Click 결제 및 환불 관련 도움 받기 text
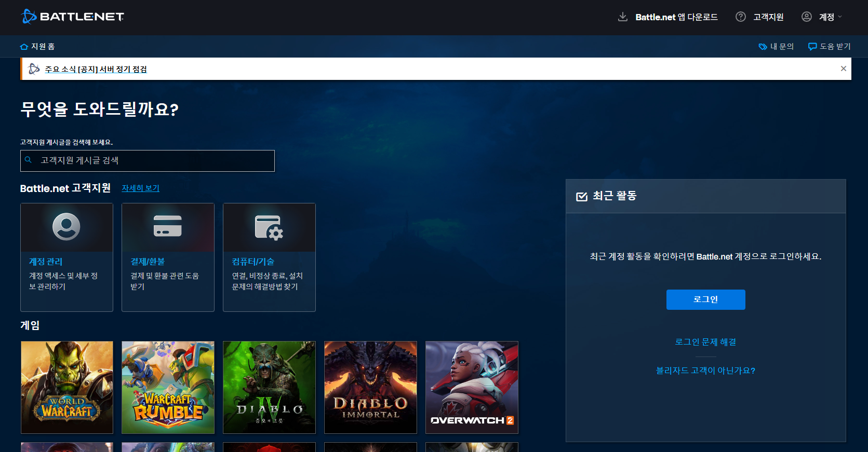 coord(165,281)
